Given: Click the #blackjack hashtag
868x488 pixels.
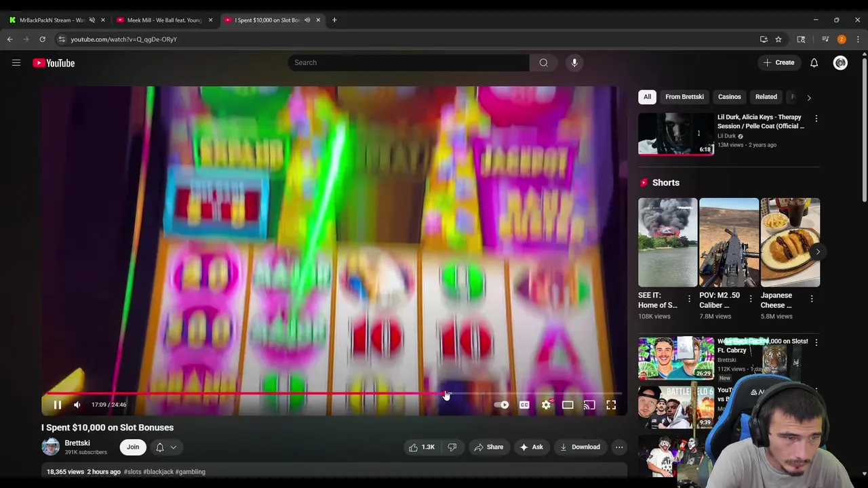Looking at the screenshot, I should [x=158, y=472].
